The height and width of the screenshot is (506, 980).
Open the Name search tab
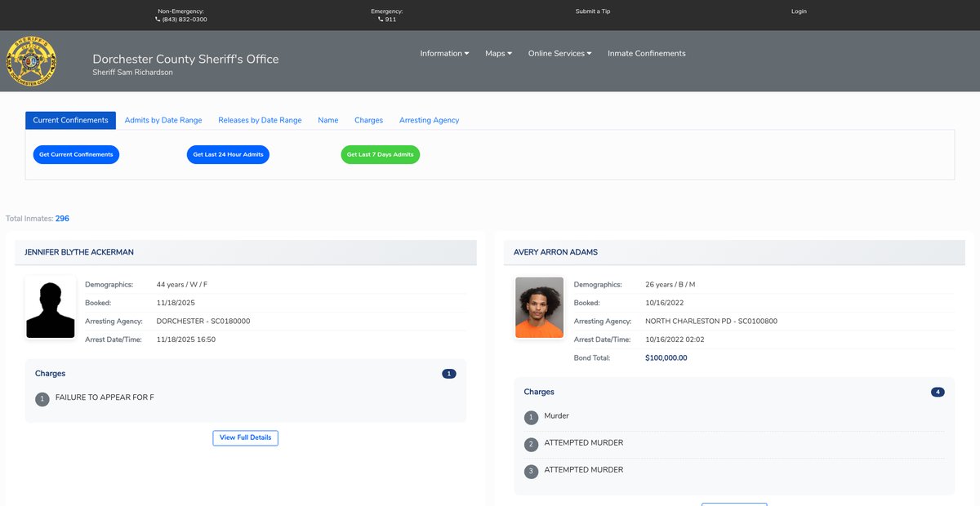coord(328,120)
